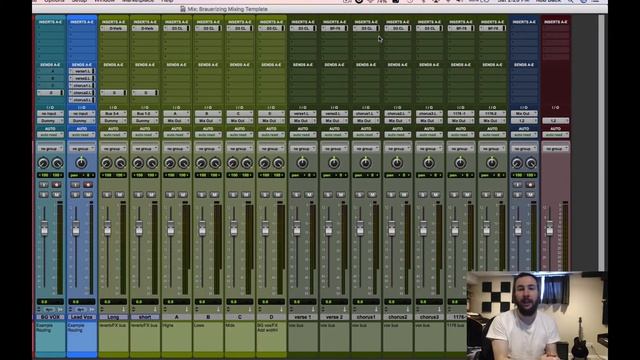Click the pan knob on chorus3 track
Image resolution: width=640 pixels, height=360 pixels.
(x=429, y=162)
